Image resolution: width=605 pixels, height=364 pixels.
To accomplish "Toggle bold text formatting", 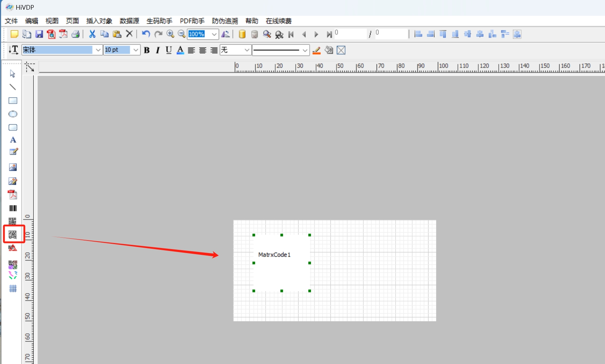I will (x=147, y=50).
